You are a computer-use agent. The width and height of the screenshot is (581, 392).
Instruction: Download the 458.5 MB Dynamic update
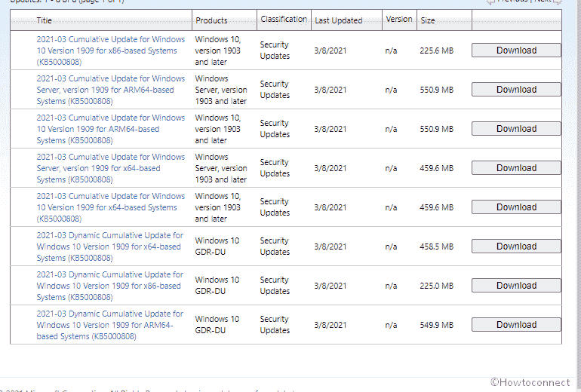point(516,247)
